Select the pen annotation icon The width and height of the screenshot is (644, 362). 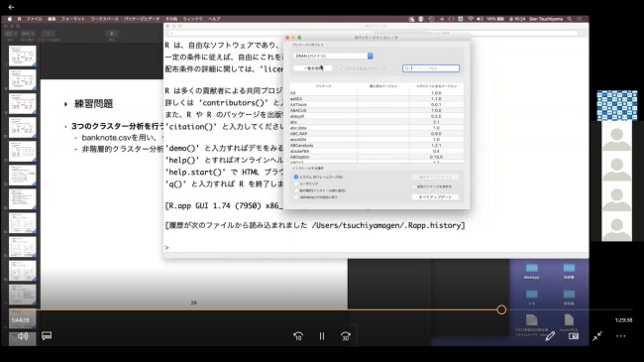[x=550, y=336]
